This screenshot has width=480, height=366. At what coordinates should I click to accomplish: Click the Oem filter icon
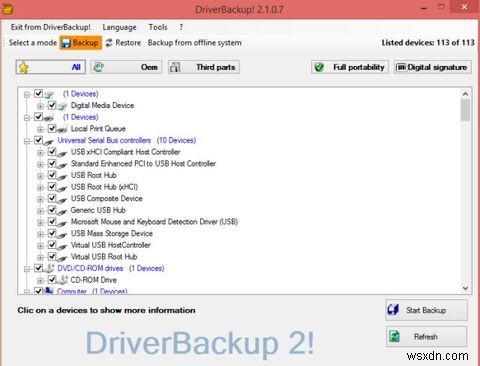pyautogui.click(x=99, y=67)
